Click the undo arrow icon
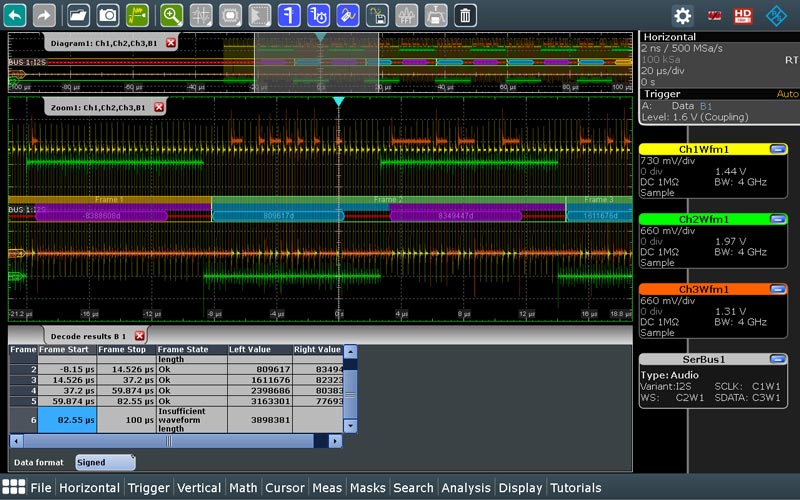Image resolution: width=800 pixels, height=500 pixels. 15,15
